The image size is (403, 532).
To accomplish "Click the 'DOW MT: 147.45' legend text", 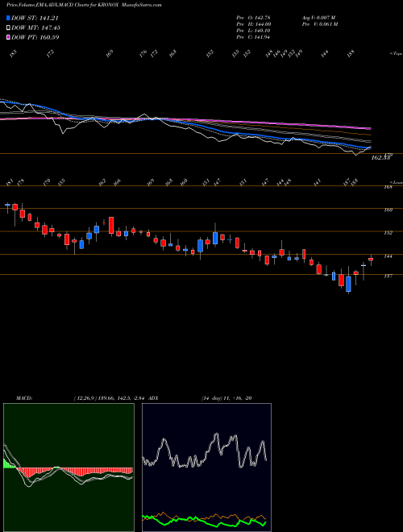I will (36, 28).
